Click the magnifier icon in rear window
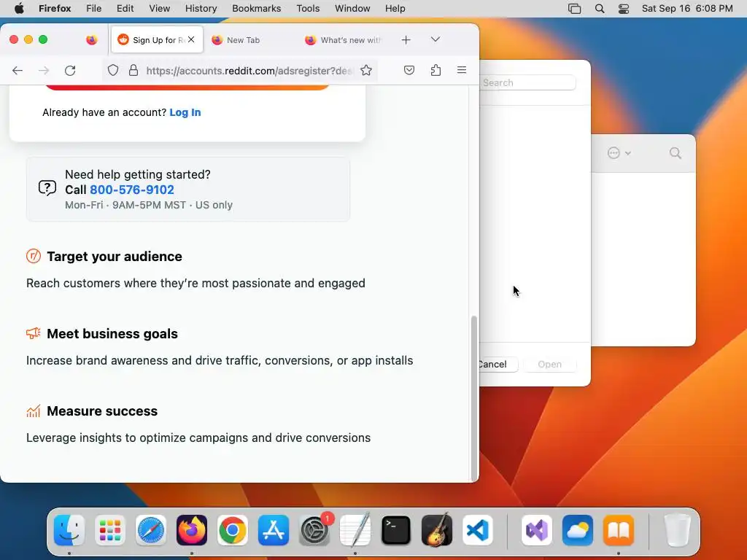This screenshot has width=747, height=560. coord(675,153)
